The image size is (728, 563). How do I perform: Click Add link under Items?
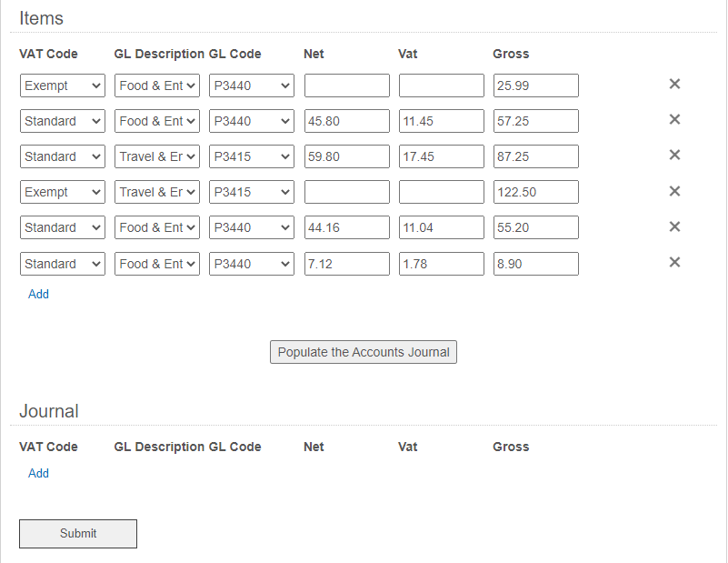pyautogui.click(x=38, y=295)
